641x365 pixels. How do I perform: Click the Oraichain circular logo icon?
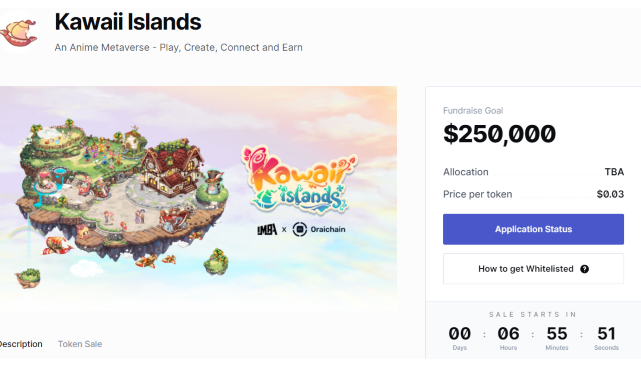pos(300,229)
